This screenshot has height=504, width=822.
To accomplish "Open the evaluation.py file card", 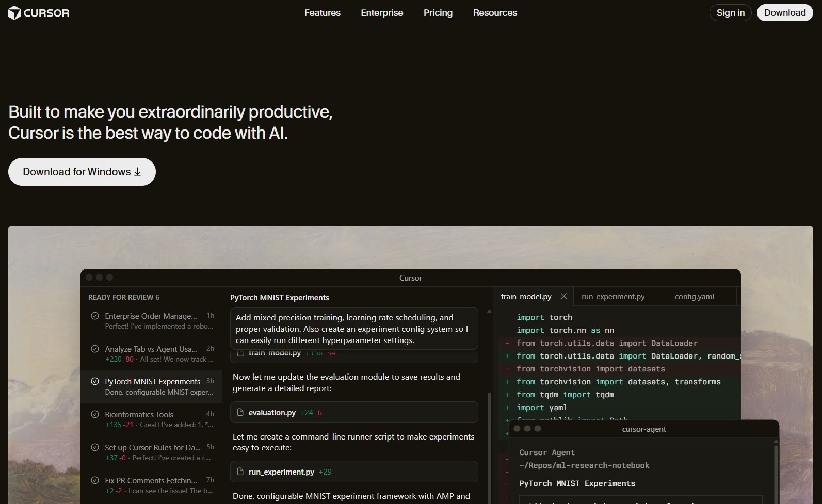I will 354,412.
